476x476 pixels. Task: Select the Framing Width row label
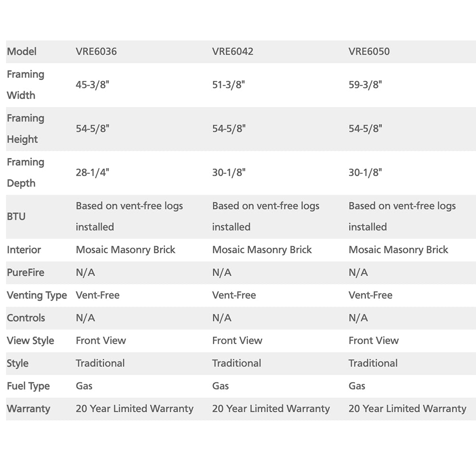(x=25, y=85)
